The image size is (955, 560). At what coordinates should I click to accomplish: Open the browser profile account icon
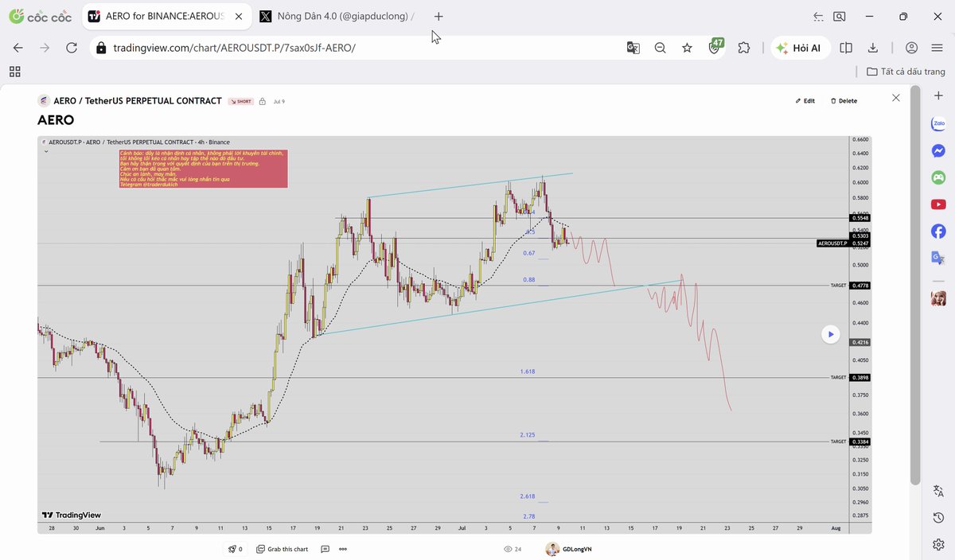(x=912, y=48)
